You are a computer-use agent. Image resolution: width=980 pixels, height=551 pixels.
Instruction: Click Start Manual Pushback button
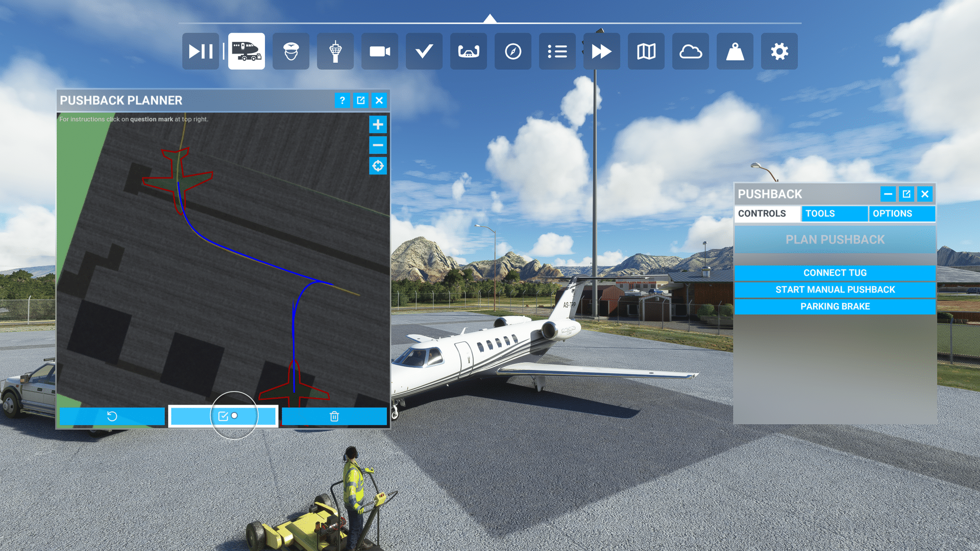point(835,290)
